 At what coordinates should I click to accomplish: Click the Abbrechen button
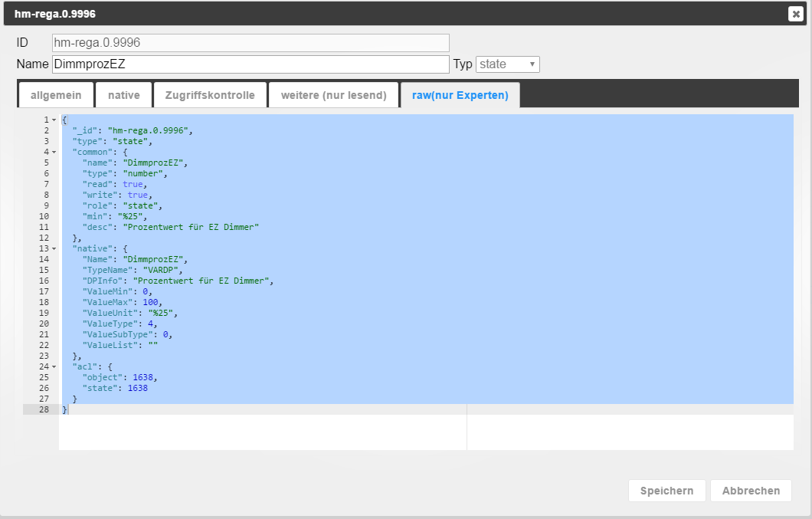click(750, 491)
